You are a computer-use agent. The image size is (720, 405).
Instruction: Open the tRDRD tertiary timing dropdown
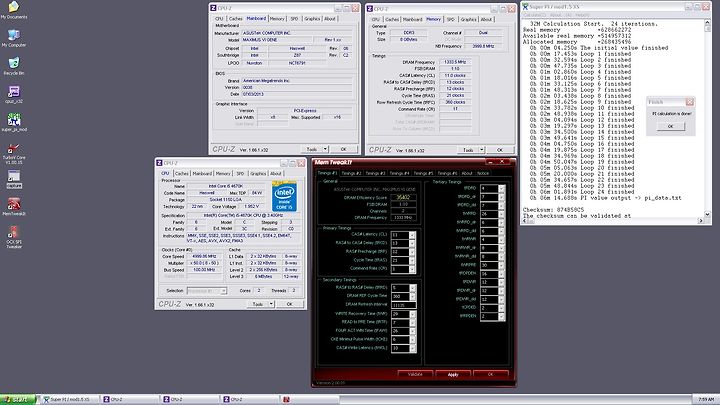(x=501, y=189)
